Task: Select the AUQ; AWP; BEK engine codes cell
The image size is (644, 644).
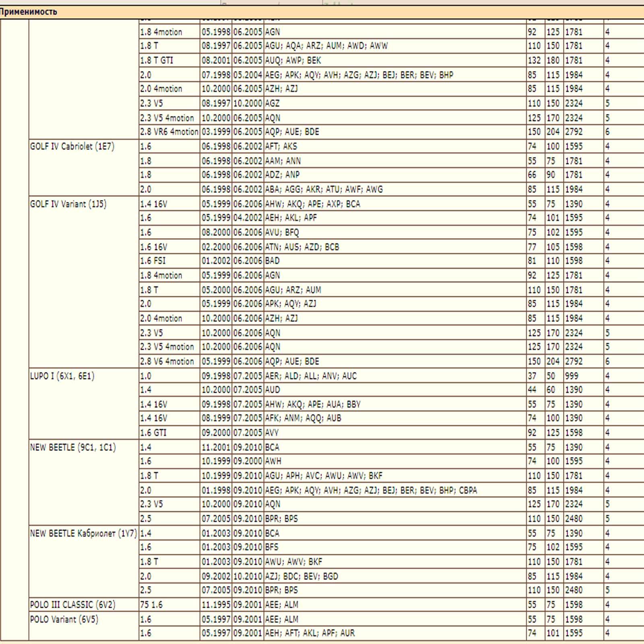Action: point(293,60)
